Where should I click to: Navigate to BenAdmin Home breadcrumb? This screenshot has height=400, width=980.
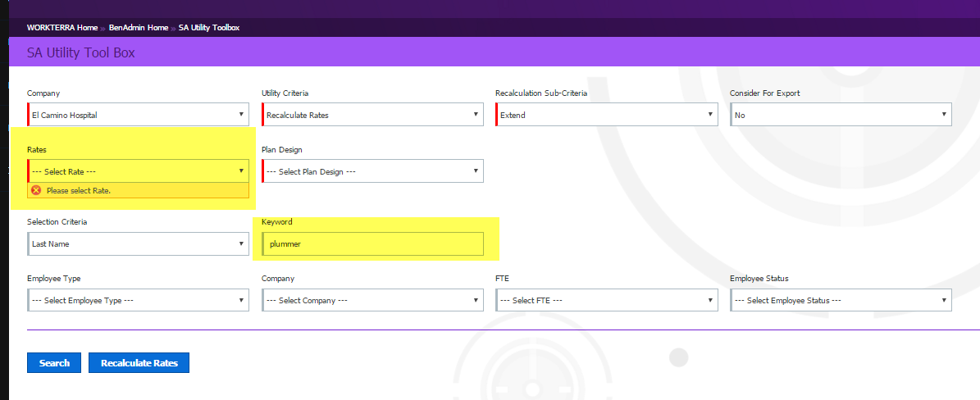pyautogui.click(x=138, y=28)
